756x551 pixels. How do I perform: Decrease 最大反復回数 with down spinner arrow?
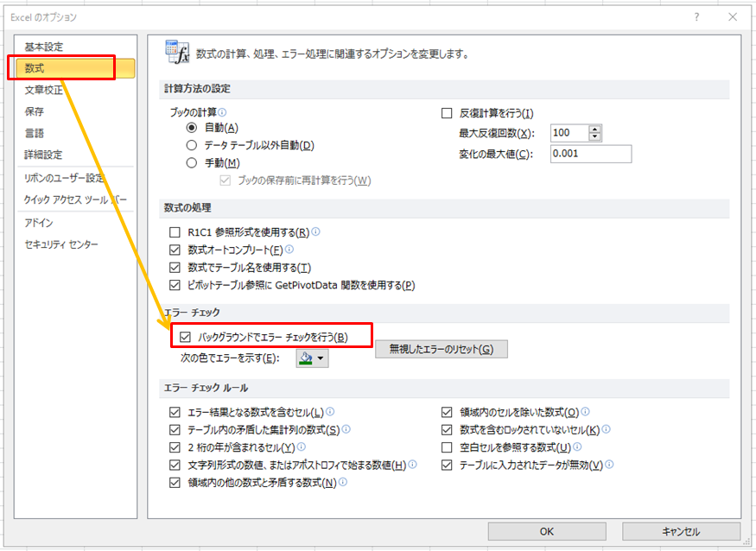(x=595, y=137)
